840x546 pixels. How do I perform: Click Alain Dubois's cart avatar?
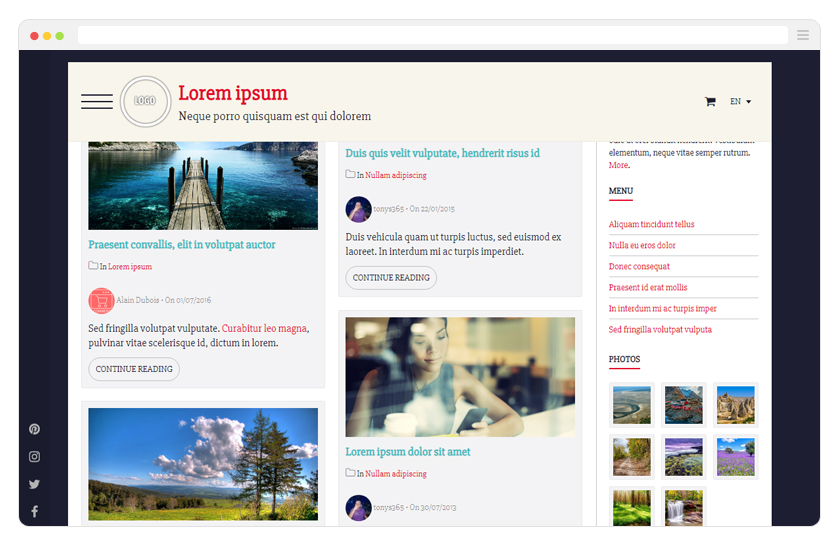pyautogui.click(x=101, y=301)
